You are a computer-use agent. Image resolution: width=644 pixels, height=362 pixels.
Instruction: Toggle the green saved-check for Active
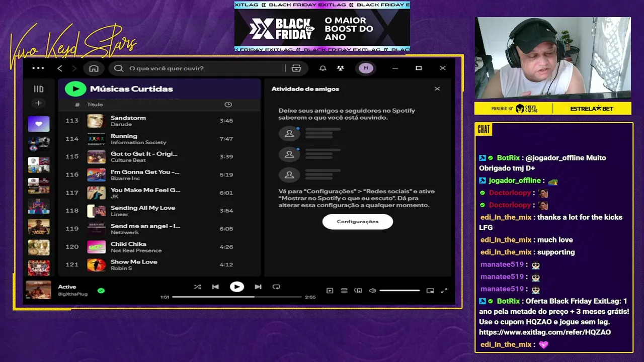(x=101, y=291)
